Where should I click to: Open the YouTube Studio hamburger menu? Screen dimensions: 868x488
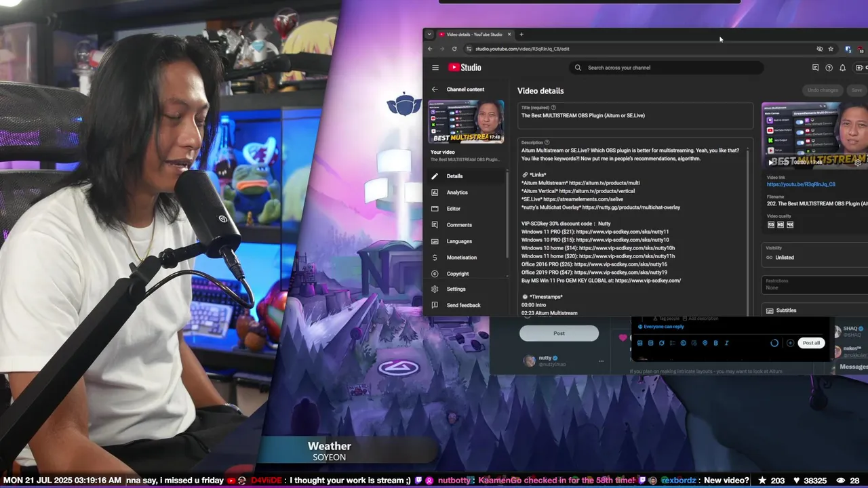[435, 68]
